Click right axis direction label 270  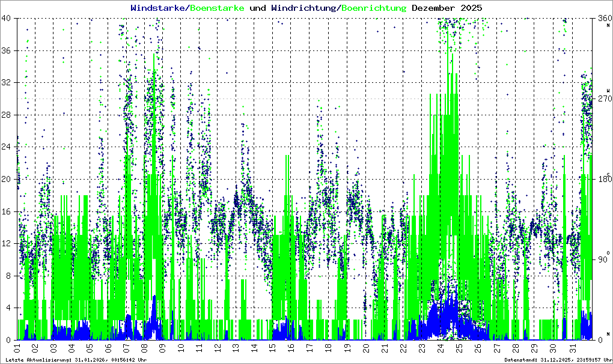click(605, 99)
